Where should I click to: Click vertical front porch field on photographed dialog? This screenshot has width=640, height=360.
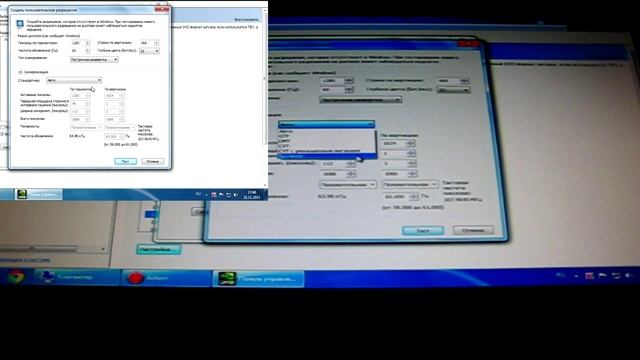click(399, 153)
